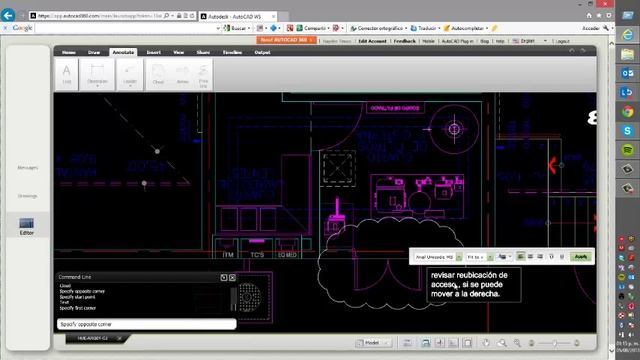
Task: Open the AutoCAD Plug-in link
Action: [458, 41]
